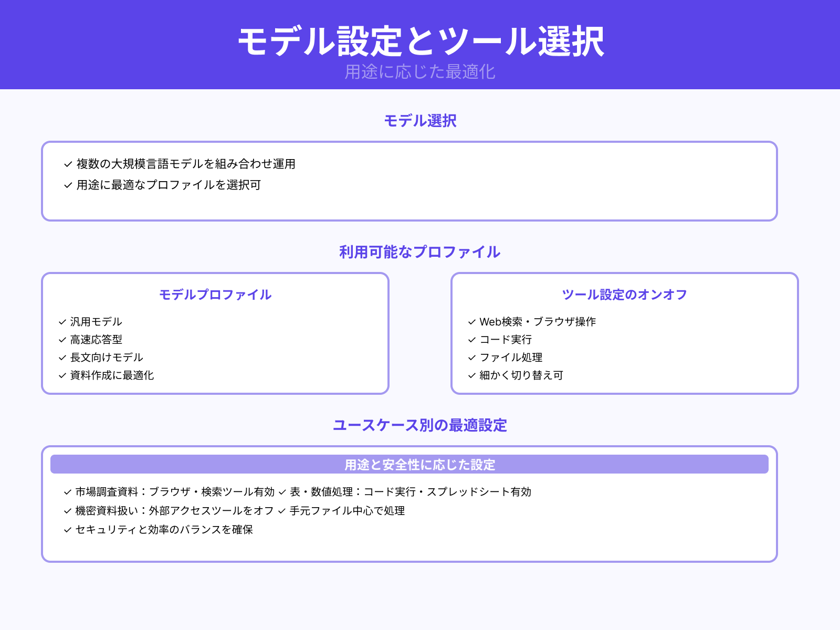This screenshot has width=840, height=630.
Task: Check the 複数の大規模言語モデルを組み合わせ運用 item
Action: tap(185, 164)
